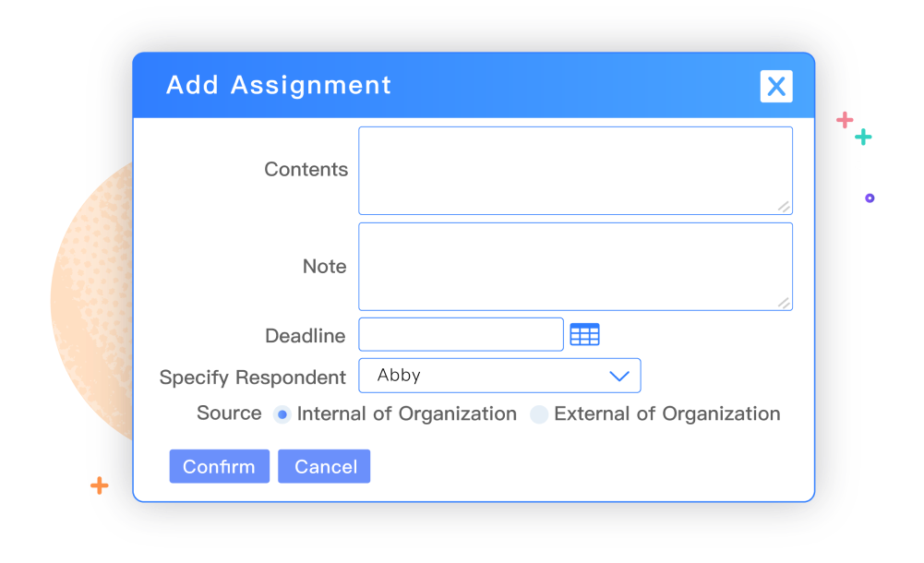Click the Note box resize handle
The height and width of the screenshot is (563, 924).
(783, 302)
